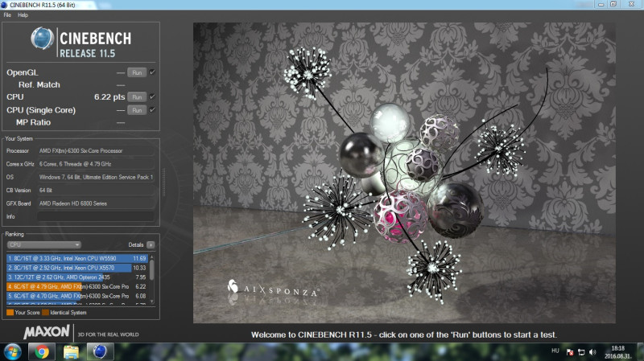Image resolution: width=644 pixels, height=361 pixels.
Task: Click the network tray icon
Action: (581, 352)
